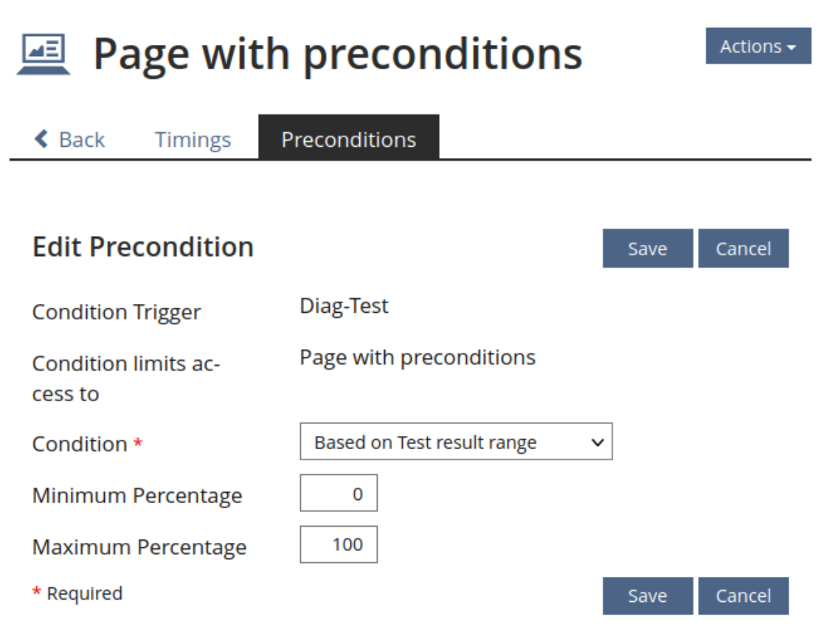This screenshot has height=644, width=824.
Task: Expand the Condition select using its chevron arrow
Action: pos(598,442)
